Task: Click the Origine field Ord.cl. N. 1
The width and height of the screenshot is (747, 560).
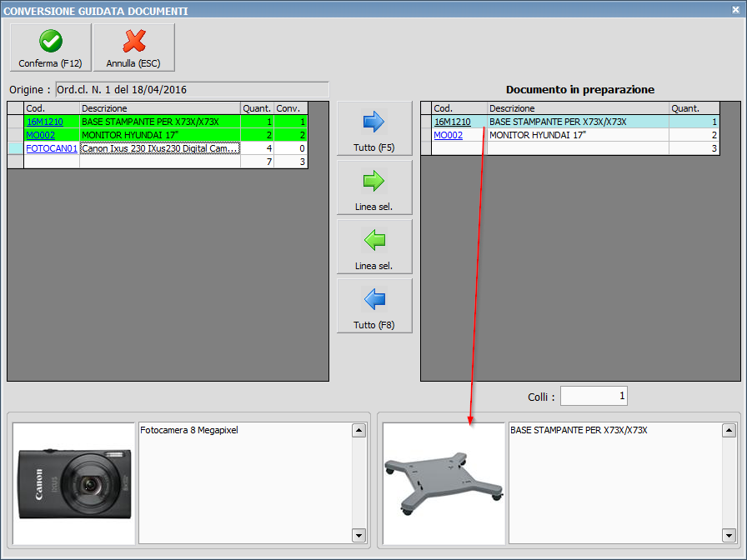Action: pyautogui.click(x=192, y=89)
